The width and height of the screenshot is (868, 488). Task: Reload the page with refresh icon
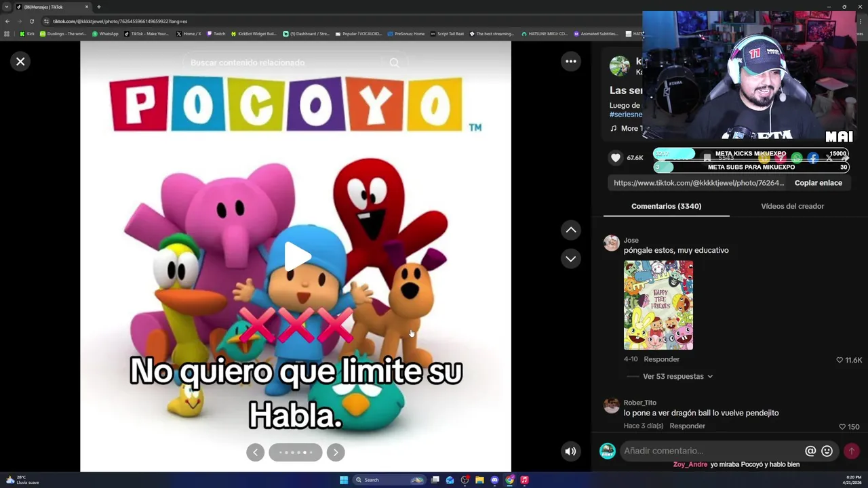(x=31, y=21)
